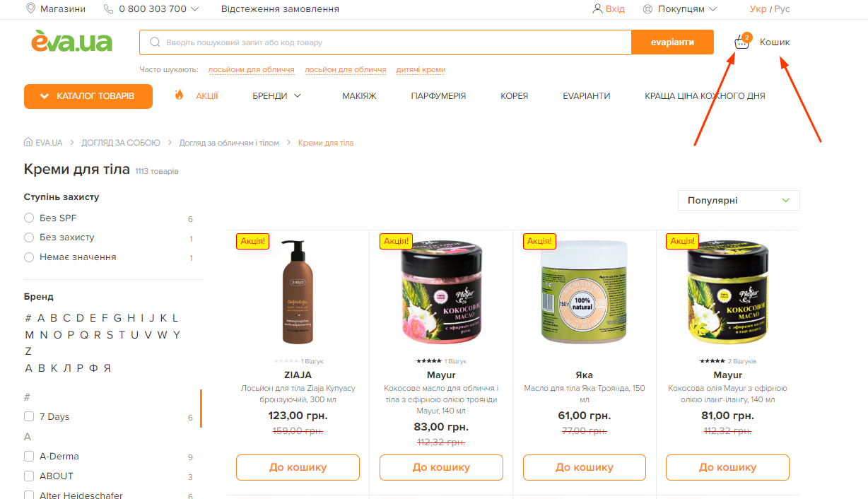
Task: Check the 7 Days brand checkbox
Action: tap(29, 416)
